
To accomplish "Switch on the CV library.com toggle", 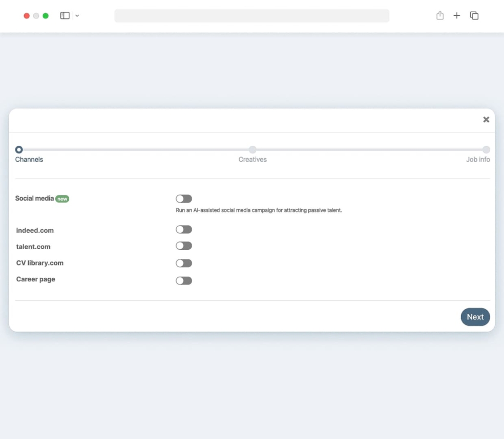I will click(184, 264).
